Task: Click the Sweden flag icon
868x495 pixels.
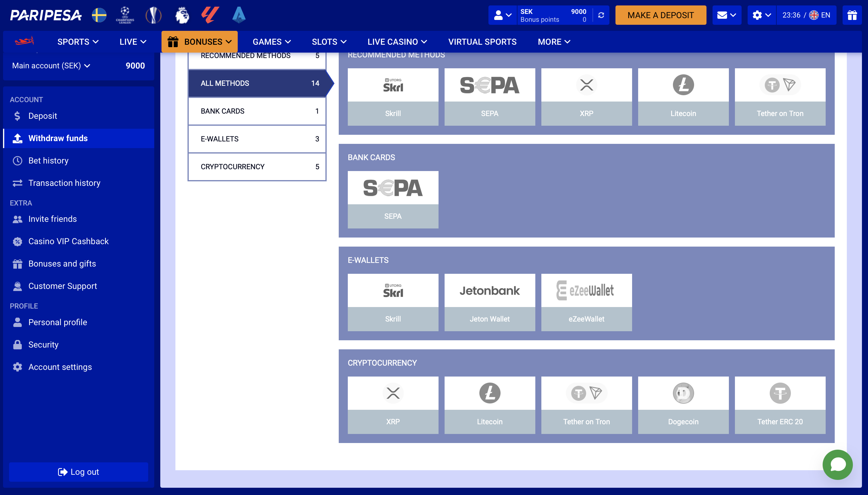Action: click(100, 15)
